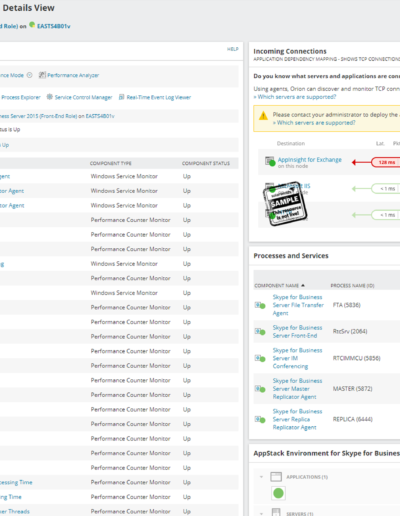This screenshot has width=400, height=516.
Task: Click the AppInsight for Exchange application icon
Action: 270,161
